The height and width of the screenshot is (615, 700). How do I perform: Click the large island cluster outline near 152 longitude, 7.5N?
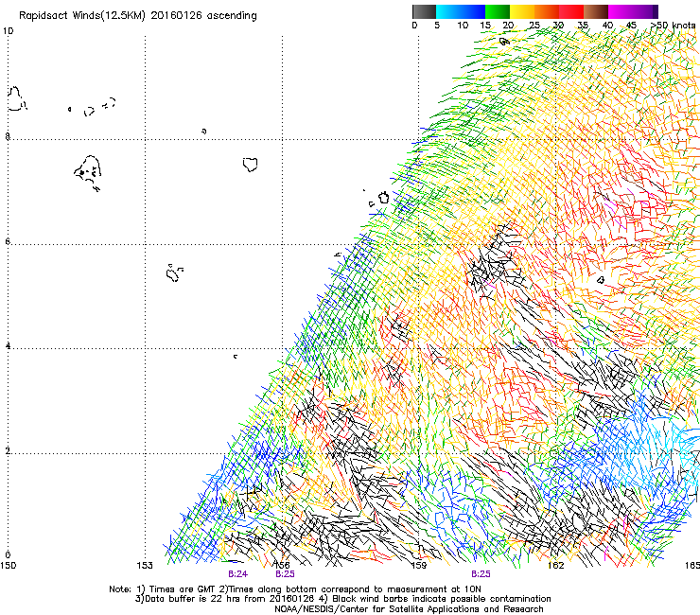[88, 173]
